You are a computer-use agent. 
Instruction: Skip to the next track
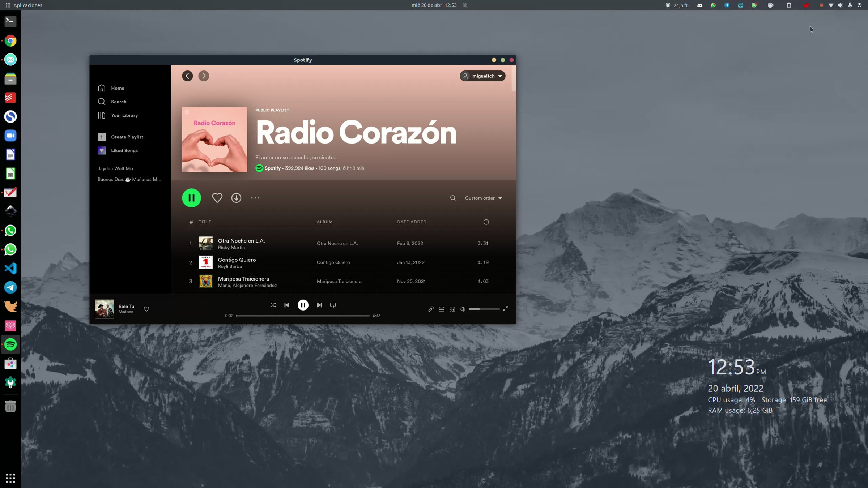click(x=319, y=305)
